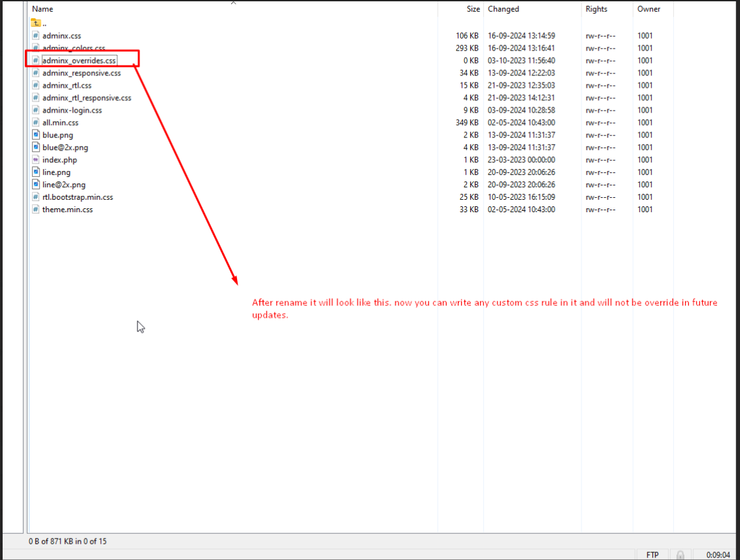Click the rtl.bootstrap.min.css file icon

(36, 197)
